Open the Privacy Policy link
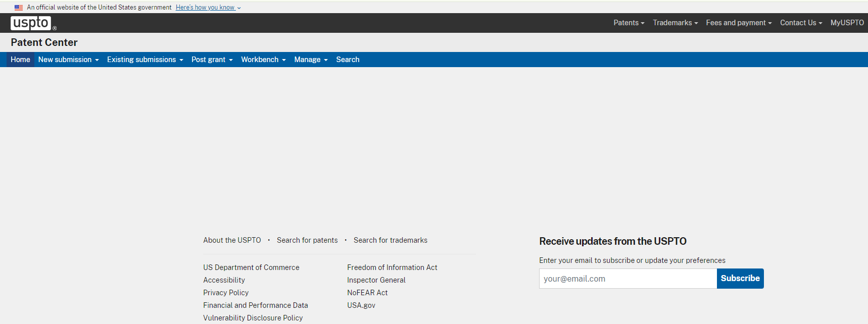Viewport: 868px width, 324px height. click(x=226, y=293)
